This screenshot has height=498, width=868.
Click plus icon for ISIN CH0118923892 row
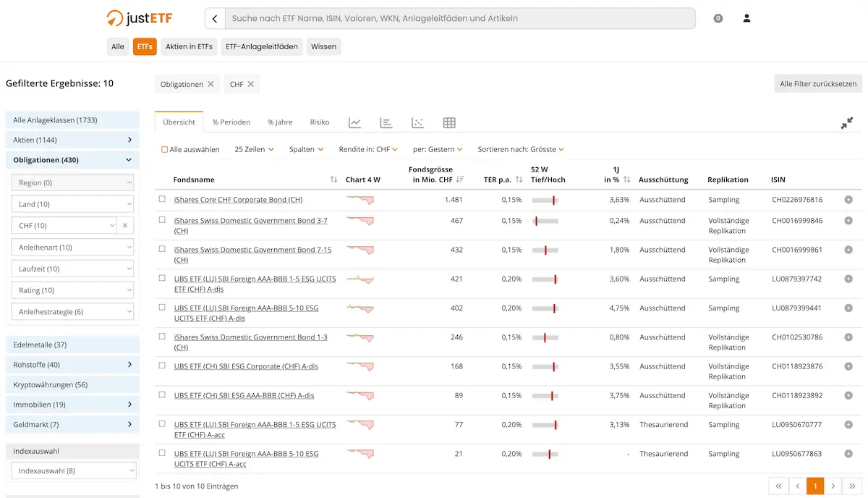coord(848,395)
